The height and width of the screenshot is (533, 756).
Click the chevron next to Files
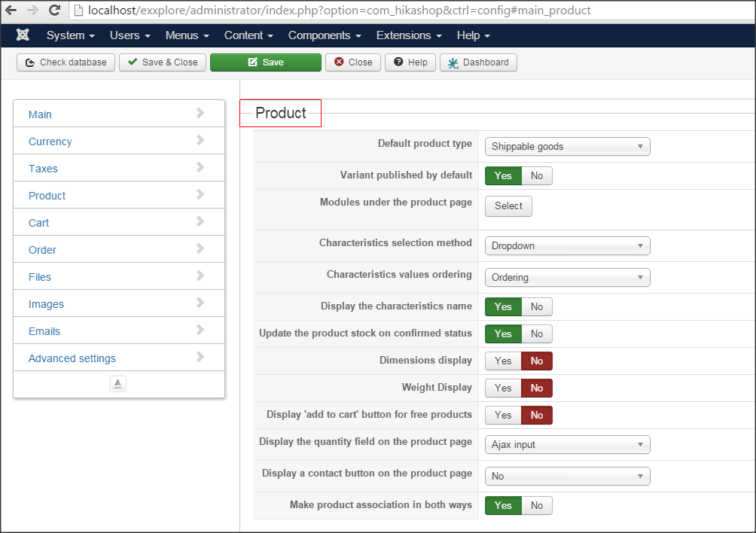[x=200, y=276]
